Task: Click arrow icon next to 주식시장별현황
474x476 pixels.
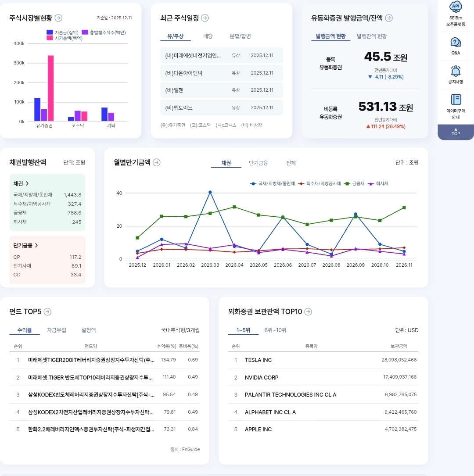Action: click(58, 18)
